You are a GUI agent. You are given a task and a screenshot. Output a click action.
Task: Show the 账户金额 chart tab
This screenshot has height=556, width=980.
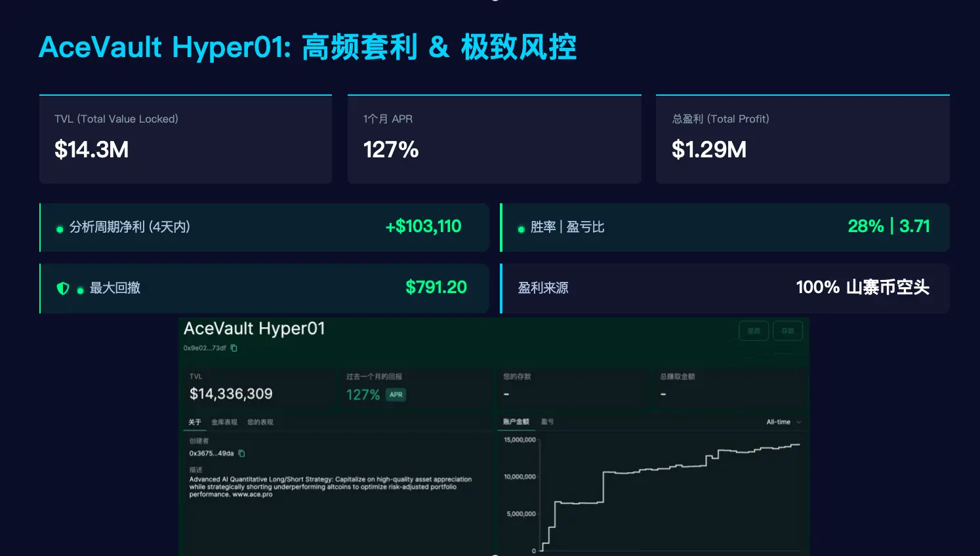pyautogui.click(x=516, y=422)
